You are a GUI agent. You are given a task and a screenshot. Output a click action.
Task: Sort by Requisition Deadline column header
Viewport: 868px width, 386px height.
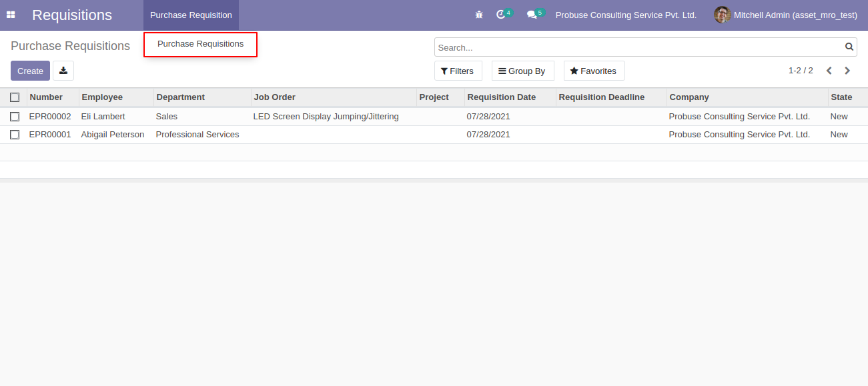coord(611,97)
